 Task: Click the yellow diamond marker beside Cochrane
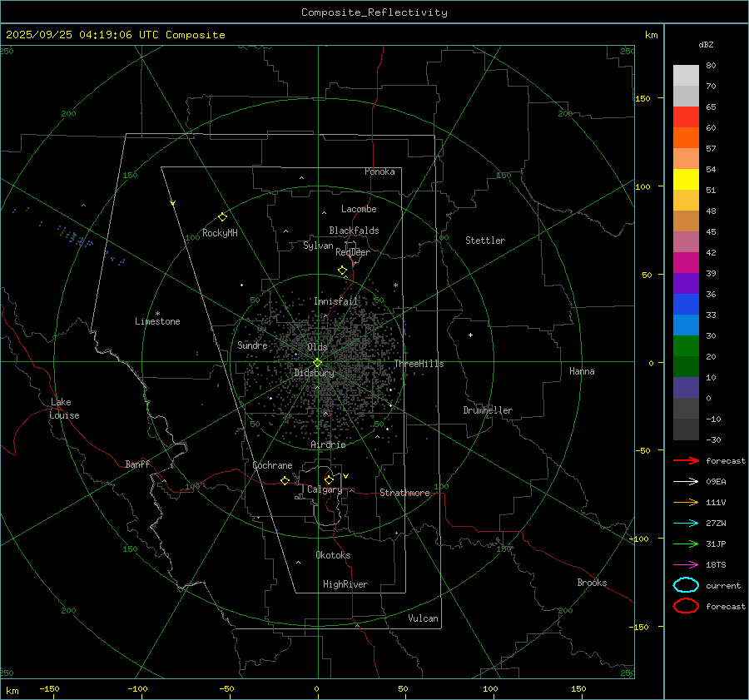pos(285,481)
